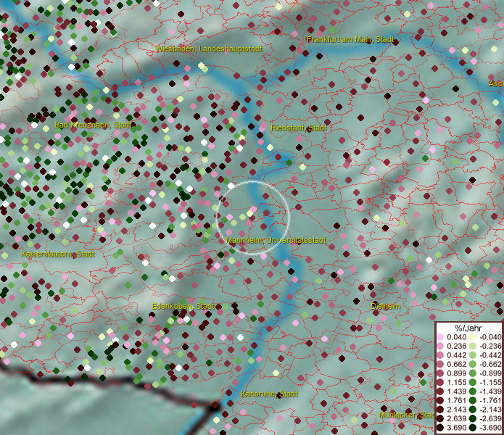Click the Mannheim, Universitätsstadt label

coord(276,240)
